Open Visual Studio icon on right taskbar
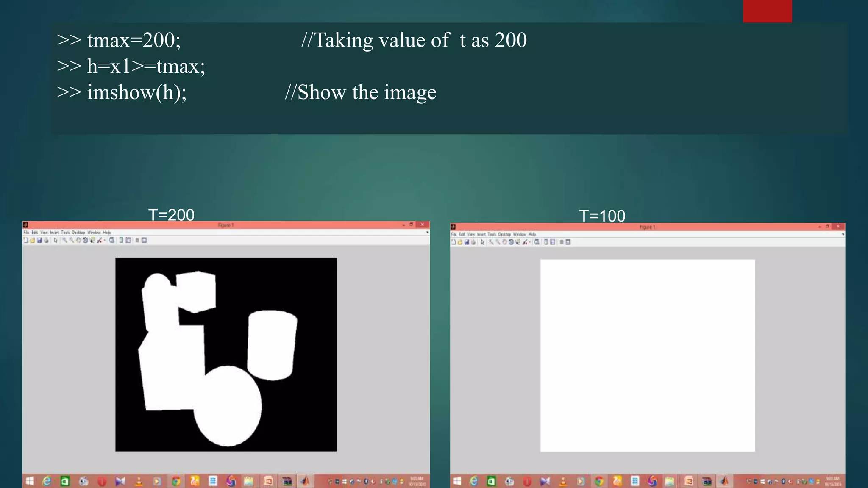The height and width of the screenshot is (488, 868). pyautogui.click(x=545, y=481)
